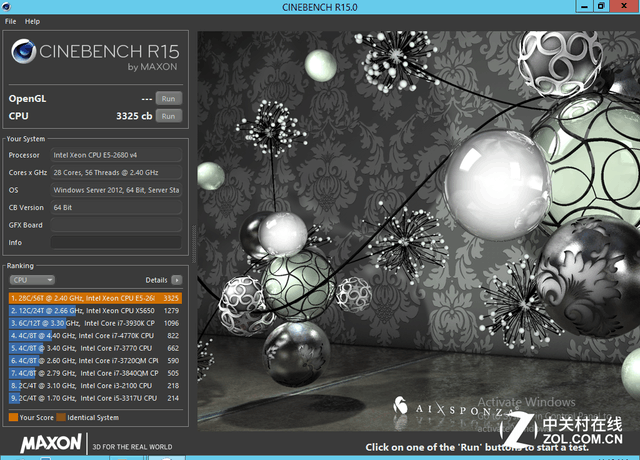The height and width of the screenshot is (460, 640).
Task: Click the MAXON logo at bottom
Action: 51,443
